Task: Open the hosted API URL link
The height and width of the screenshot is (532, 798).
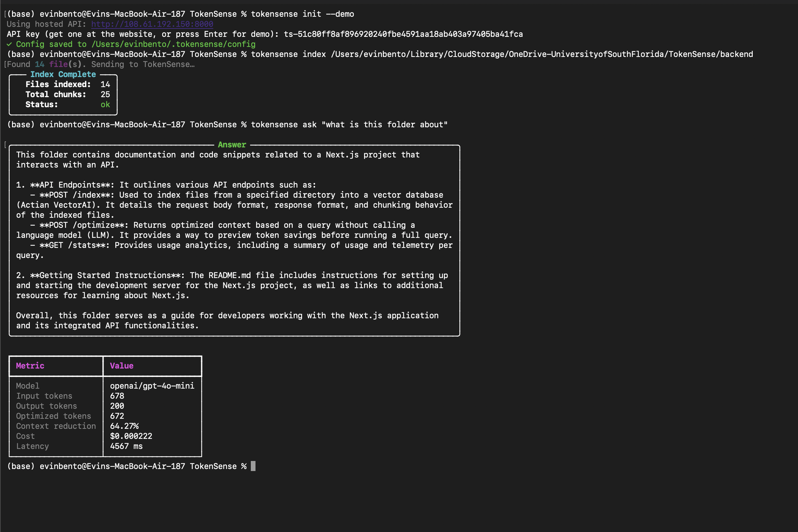Action: tap(152, 24)
